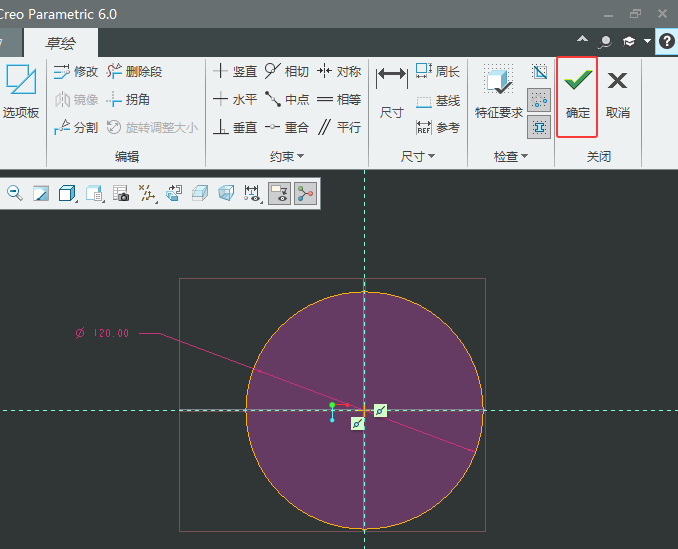678x549 pixels.
Task: Open the 特征要求 feature requirements check
Action: (x=499, y=95)
